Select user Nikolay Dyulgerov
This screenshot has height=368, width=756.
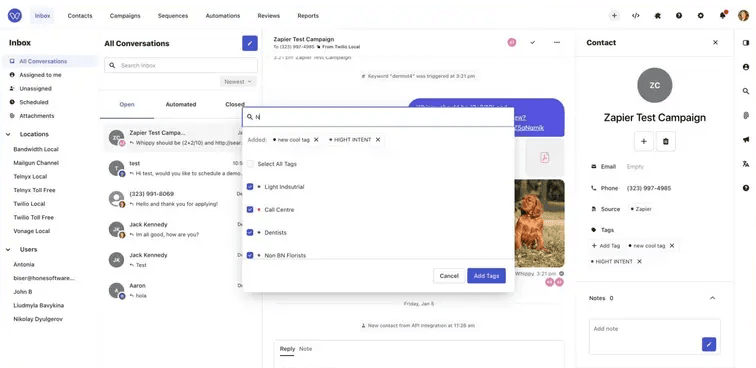point(38,319)
